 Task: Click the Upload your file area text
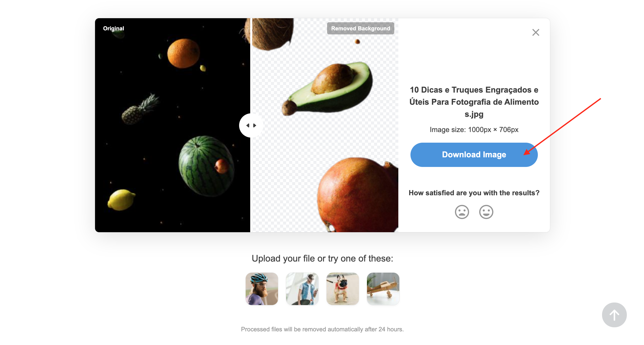pos(322,258)
